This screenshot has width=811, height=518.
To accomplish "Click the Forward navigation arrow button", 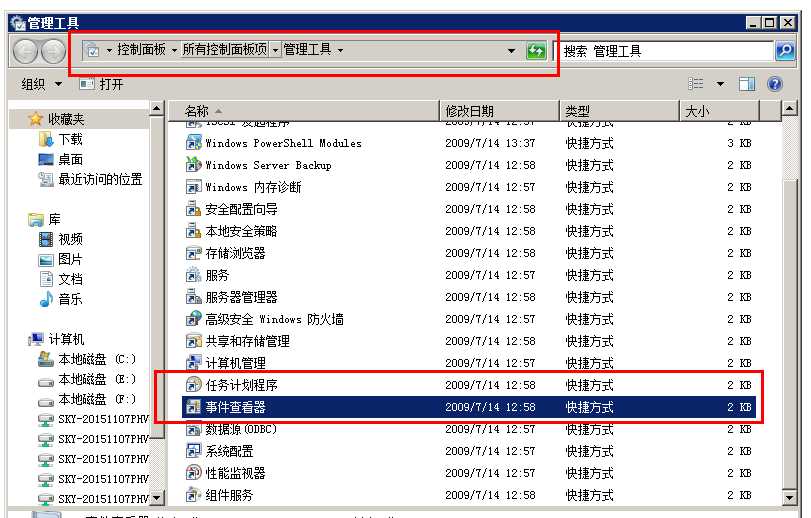I will [53, 52].
